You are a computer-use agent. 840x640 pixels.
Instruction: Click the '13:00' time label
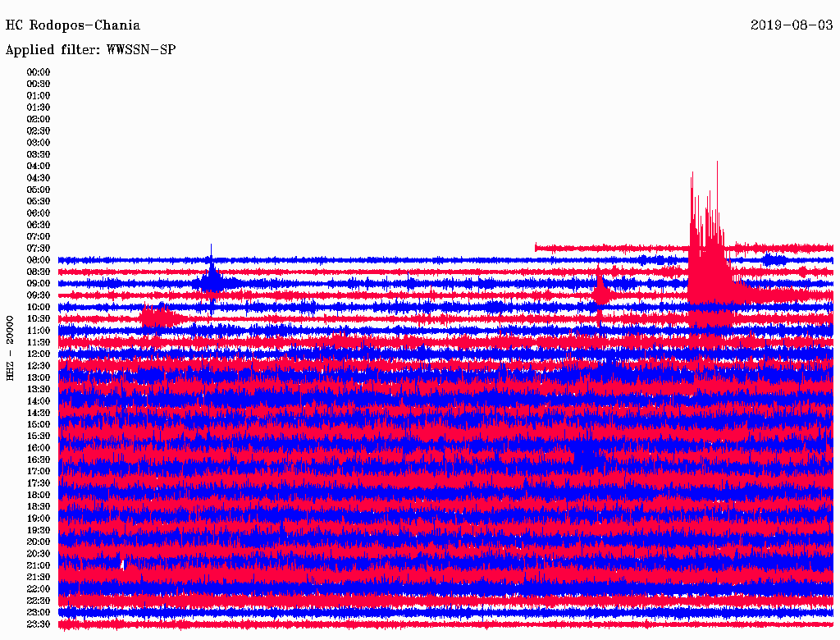coord(39,377)
